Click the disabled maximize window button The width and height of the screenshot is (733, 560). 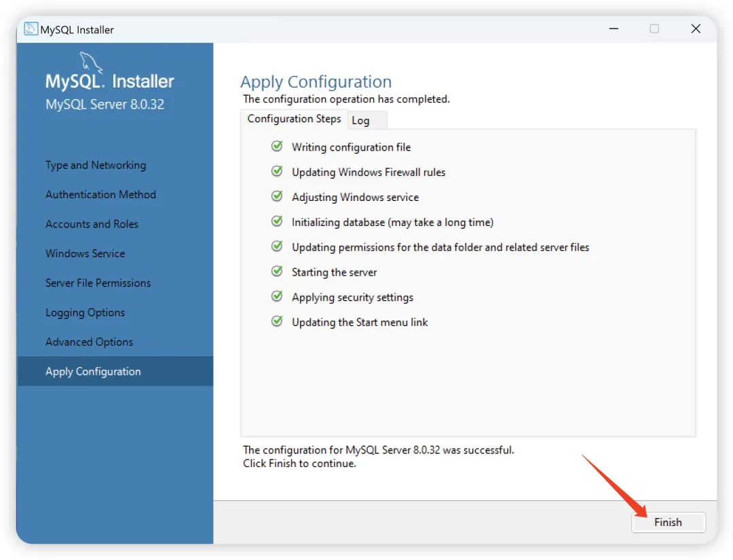[654, 29]
